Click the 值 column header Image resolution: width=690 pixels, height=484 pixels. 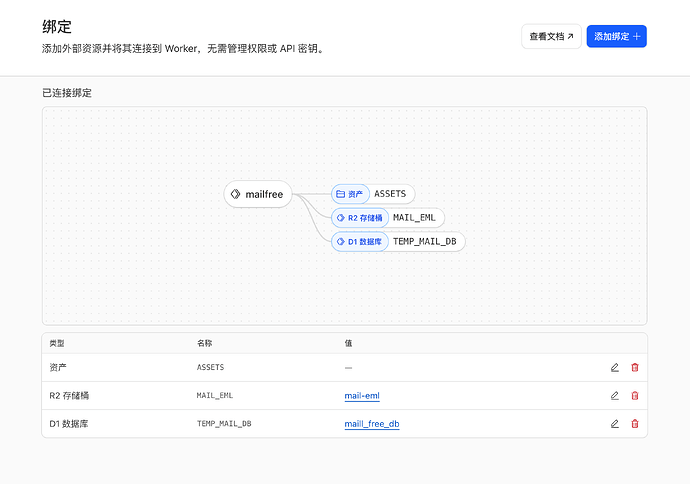pyautogui.click(x=348, y=343)
